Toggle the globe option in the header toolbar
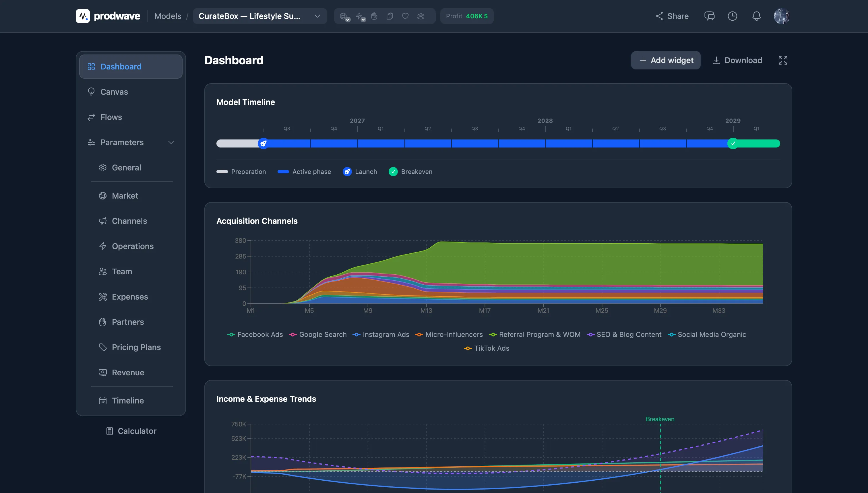868x493 pixels. (x=344, y=16)
